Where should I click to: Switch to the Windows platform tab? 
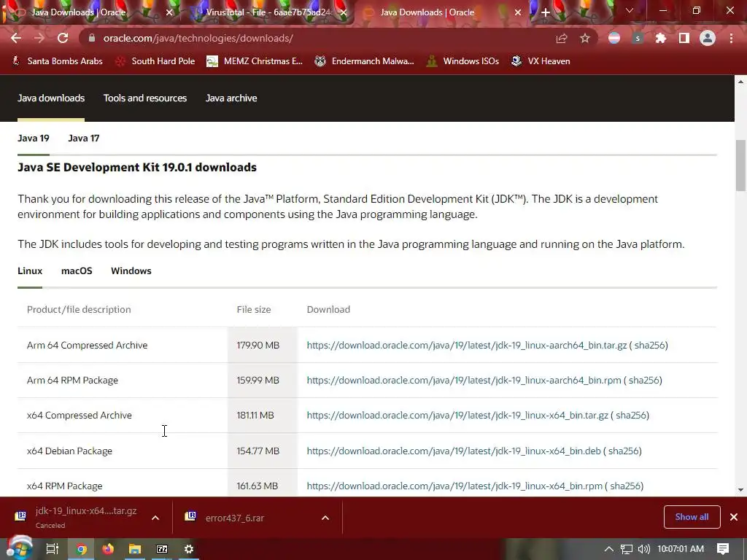pos(131,271)
